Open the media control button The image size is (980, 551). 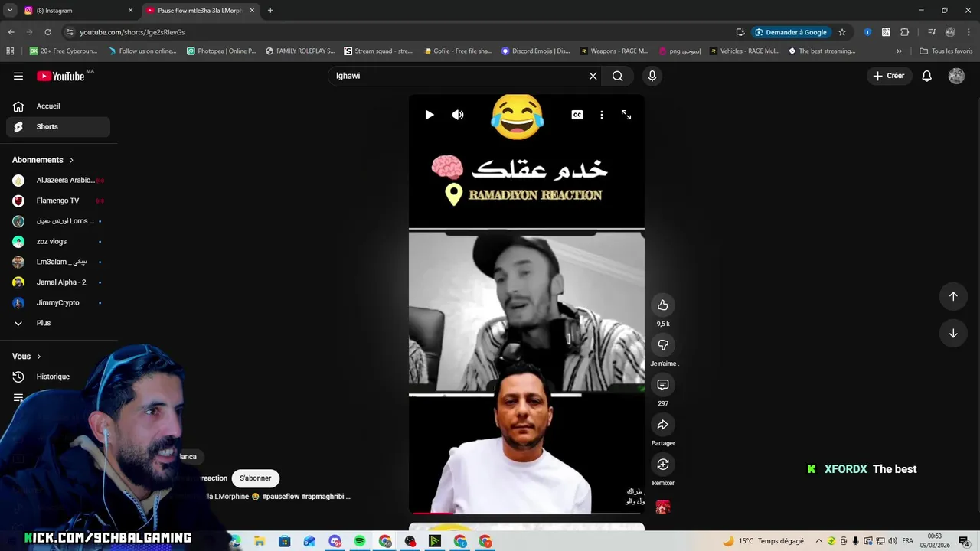[932, 32]
